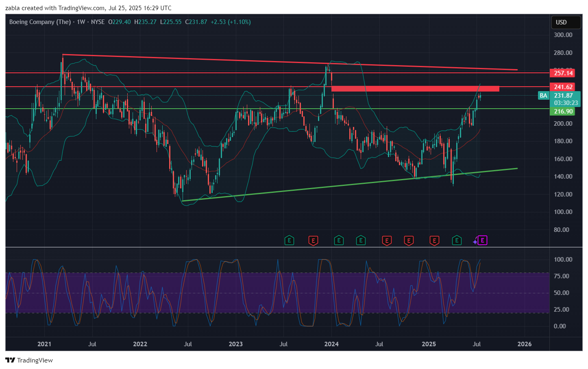Click the 280.00 price axis label

point(563,53)
